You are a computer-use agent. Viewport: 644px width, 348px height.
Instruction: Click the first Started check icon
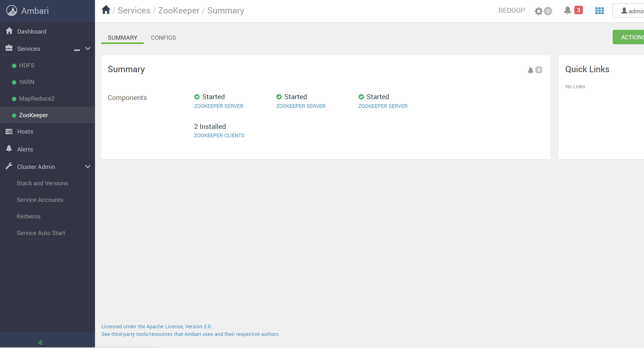pyautogui.click(x=197, y=97)
